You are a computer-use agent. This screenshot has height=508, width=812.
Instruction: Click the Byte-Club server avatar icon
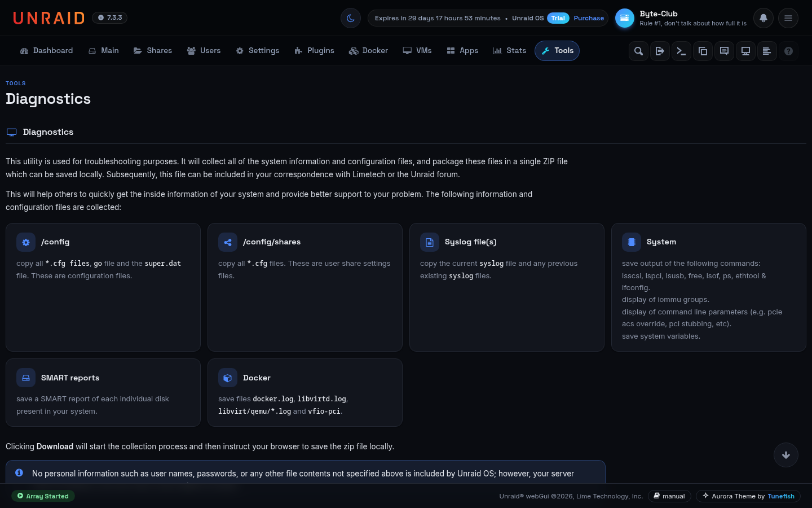[x=625, y=18]
